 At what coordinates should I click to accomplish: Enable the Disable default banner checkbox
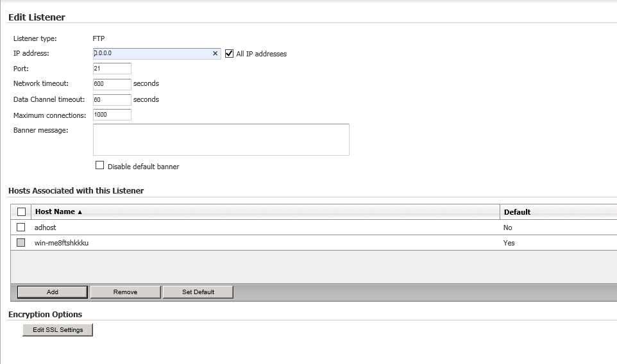99,165
